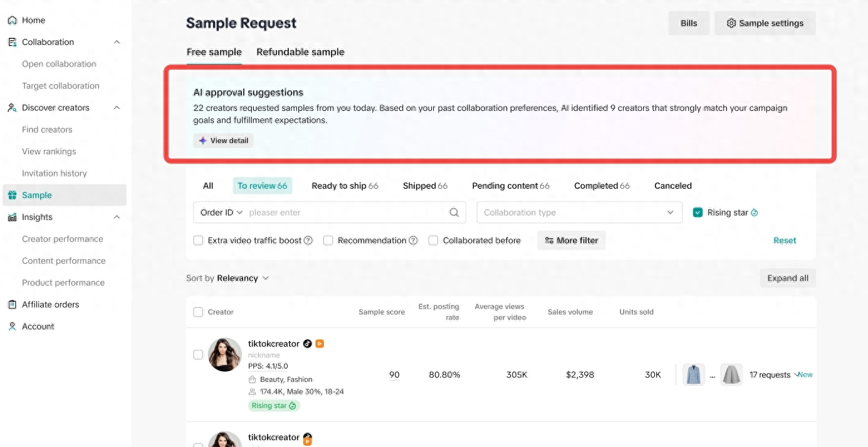
Task: Open Invitation history in the sidebar
Action: [55, 174]
